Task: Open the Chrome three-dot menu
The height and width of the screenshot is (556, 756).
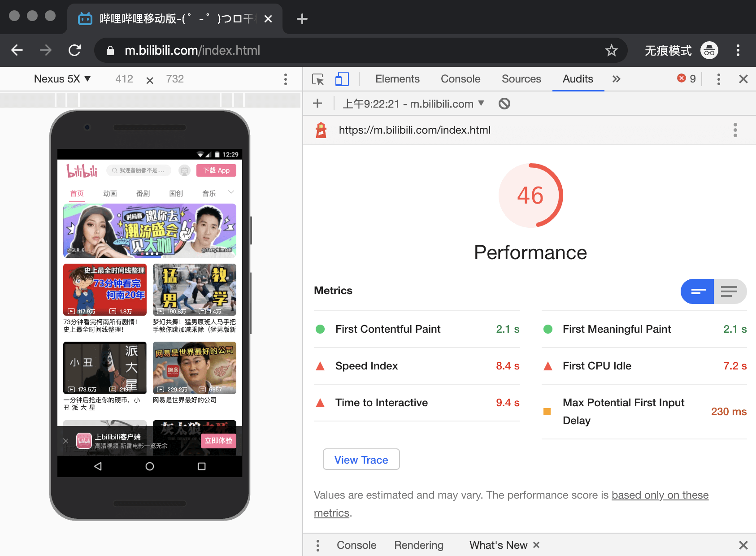Action: (738, 50)
